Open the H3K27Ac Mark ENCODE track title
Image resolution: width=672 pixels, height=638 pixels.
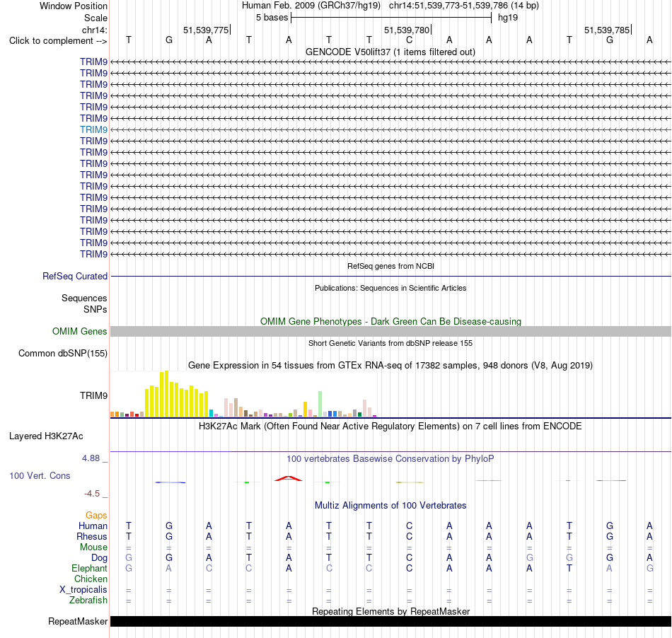point(390,427)
